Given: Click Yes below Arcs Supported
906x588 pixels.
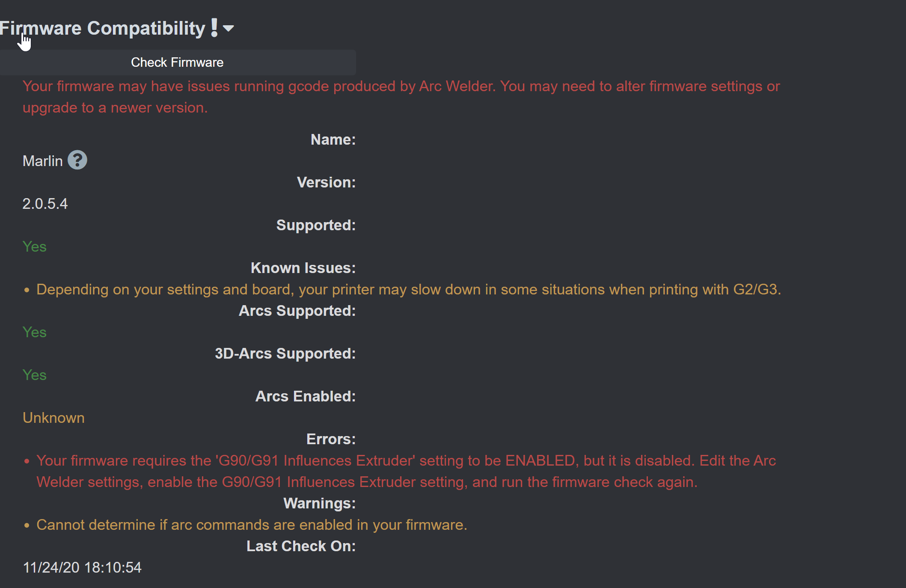Looking at the screenshot, I should pyautogui.click(x=34, y=332).
